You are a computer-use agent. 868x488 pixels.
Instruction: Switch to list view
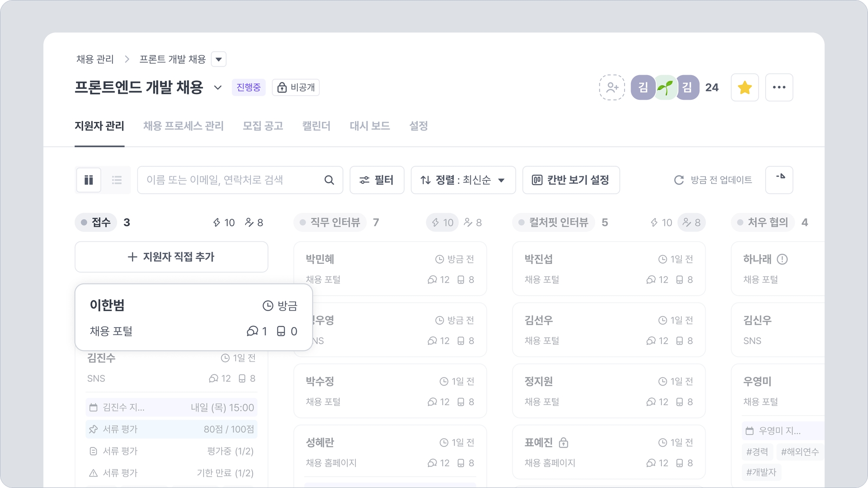point(117,180)
